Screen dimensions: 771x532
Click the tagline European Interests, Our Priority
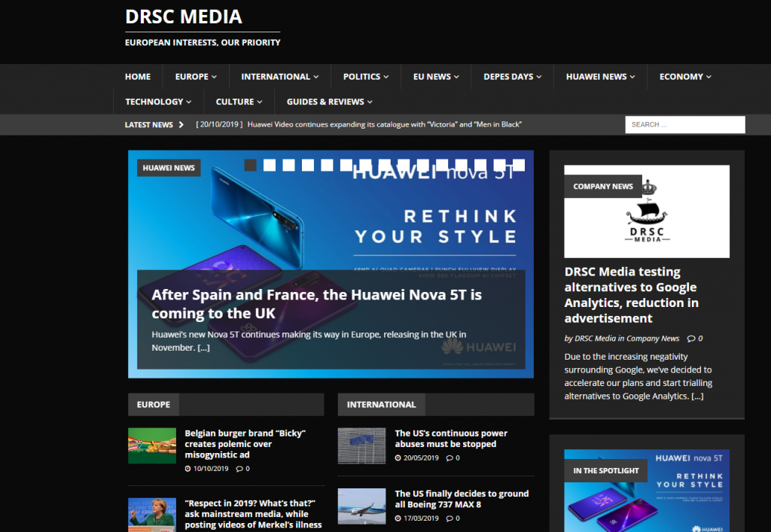coord(203,43)
